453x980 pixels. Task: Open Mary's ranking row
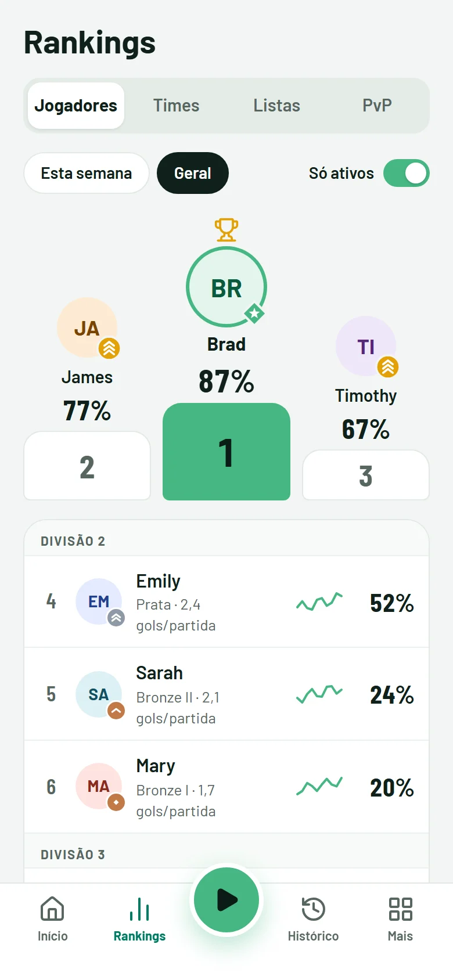coord(227,787)
